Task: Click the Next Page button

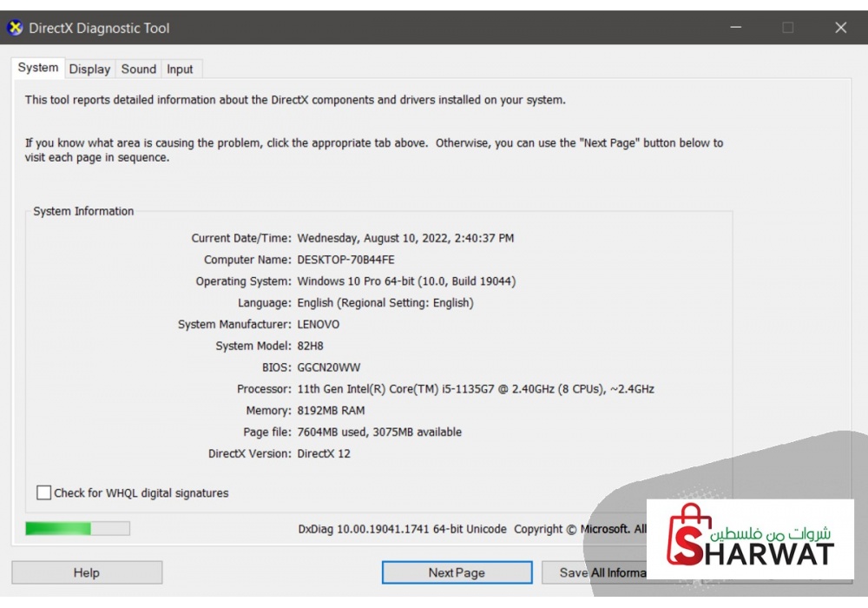Action: click(x=457, y=572)
